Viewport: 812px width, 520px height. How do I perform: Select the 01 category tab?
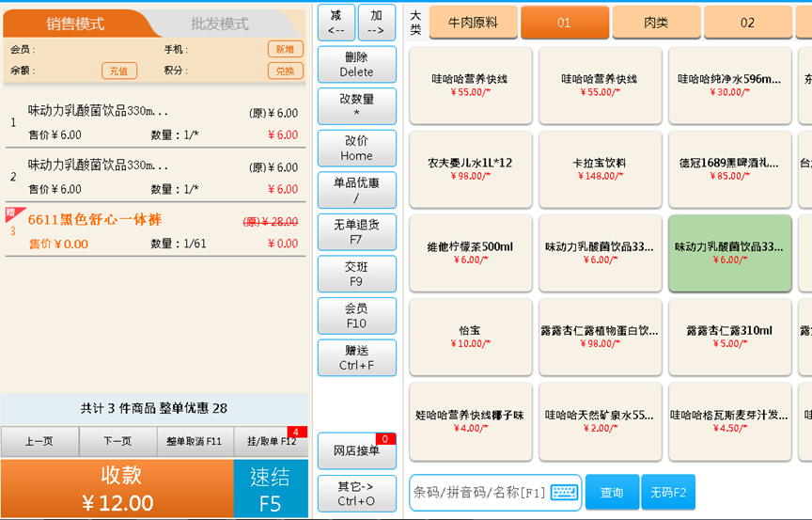(565, 23)
